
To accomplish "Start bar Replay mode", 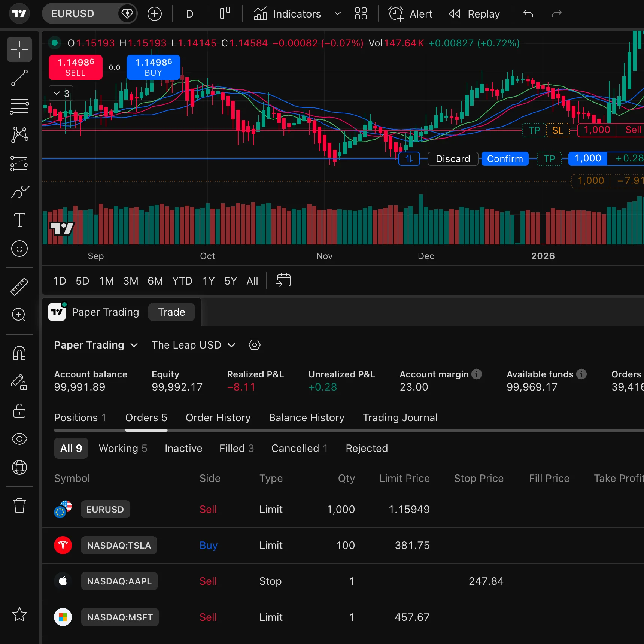I will (474, 14).
